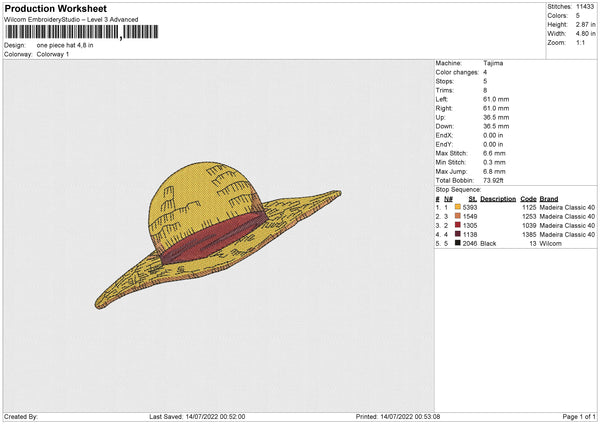Viewport: 600px width, 424px height.
Task: Click the Stop Sequence heading
Action: 458,190
